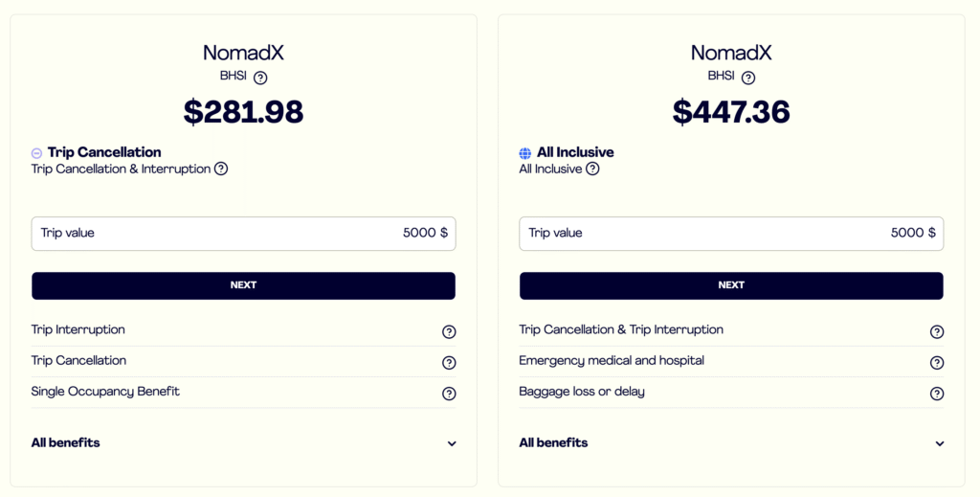
Task: Open help for Trip Cancellation & Interruption subtitle
Action: (x=221, y=169)
